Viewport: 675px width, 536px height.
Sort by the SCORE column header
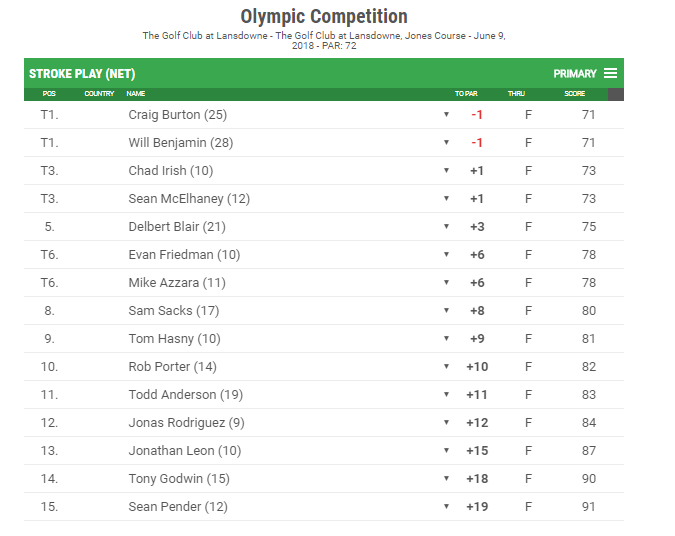(575, 93)
